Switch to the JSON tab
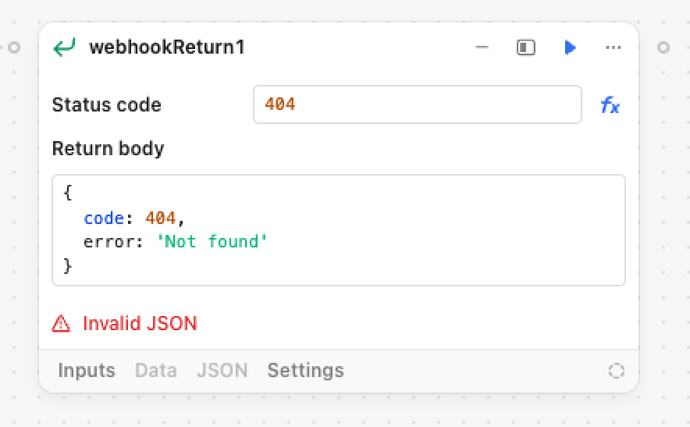This screenshot has width=690, height=427. point(222,370)
